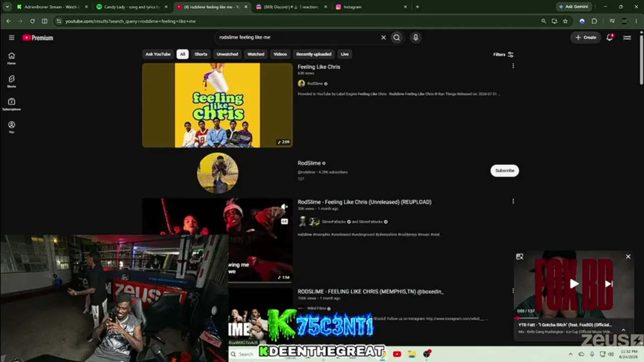Select the Watched filter chip
Screen dimensions: 644x362
256,54
